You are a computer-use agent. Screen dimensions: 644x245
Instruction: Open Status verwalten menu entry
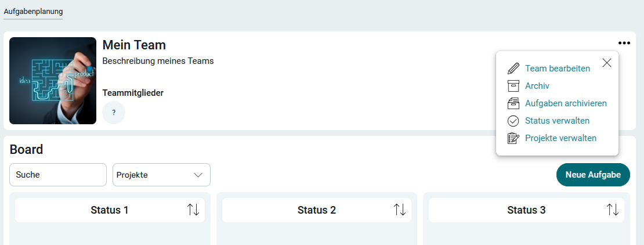point(557,121)
